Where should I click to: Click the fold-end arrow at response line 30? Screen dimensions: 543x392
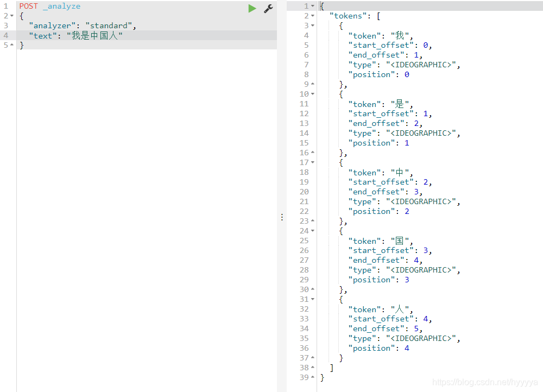(x=313, y=289)
